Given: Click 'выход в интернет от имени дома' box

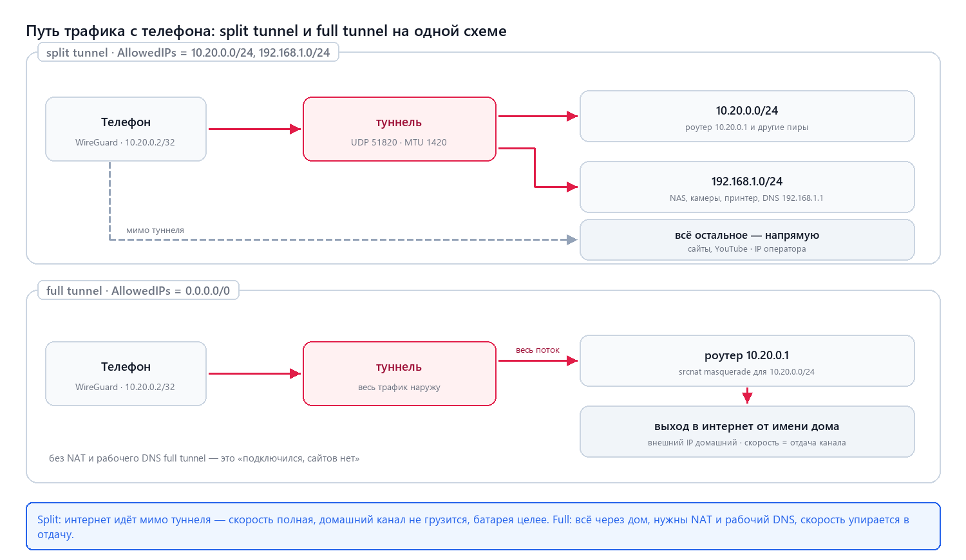Looking at the screenshot, I should tap(747, 431).
